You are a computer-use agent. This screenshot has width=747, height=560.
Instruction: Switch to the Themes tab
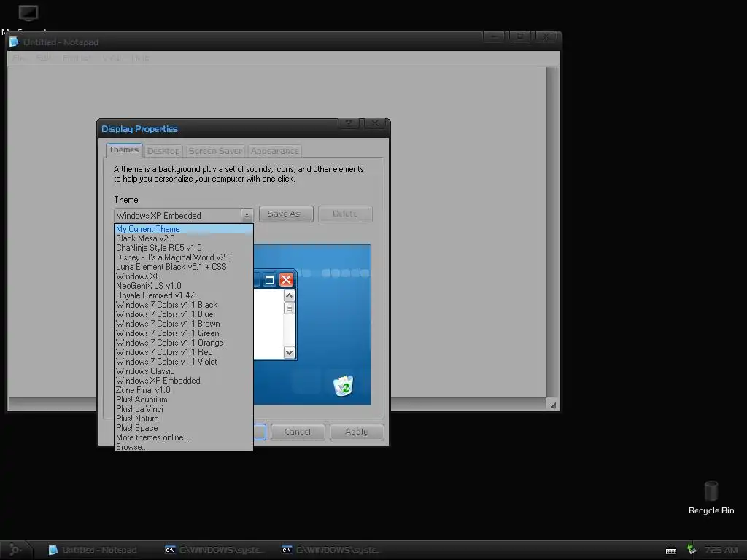coord(124,150)
